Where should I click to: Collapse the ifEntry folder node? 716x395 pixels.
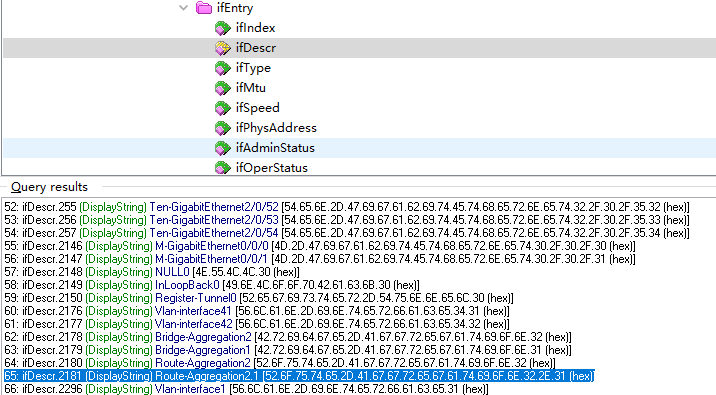[x=184, y=8]
